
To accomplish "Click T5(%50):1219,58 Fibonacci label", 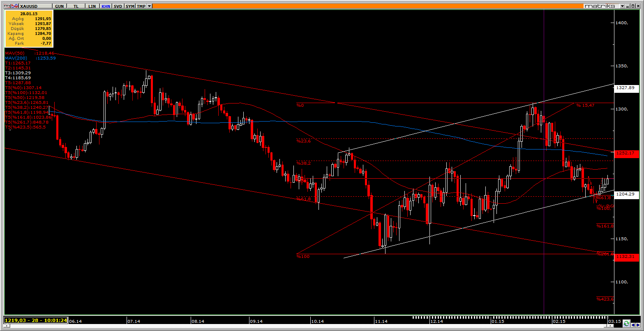I will click(x=25, y=98).
